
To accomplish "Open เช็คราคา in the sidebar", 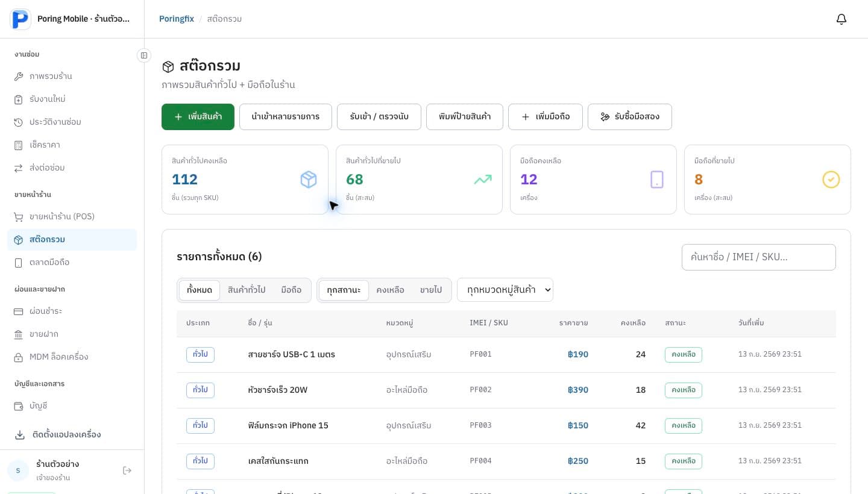I will click(72, 145).
